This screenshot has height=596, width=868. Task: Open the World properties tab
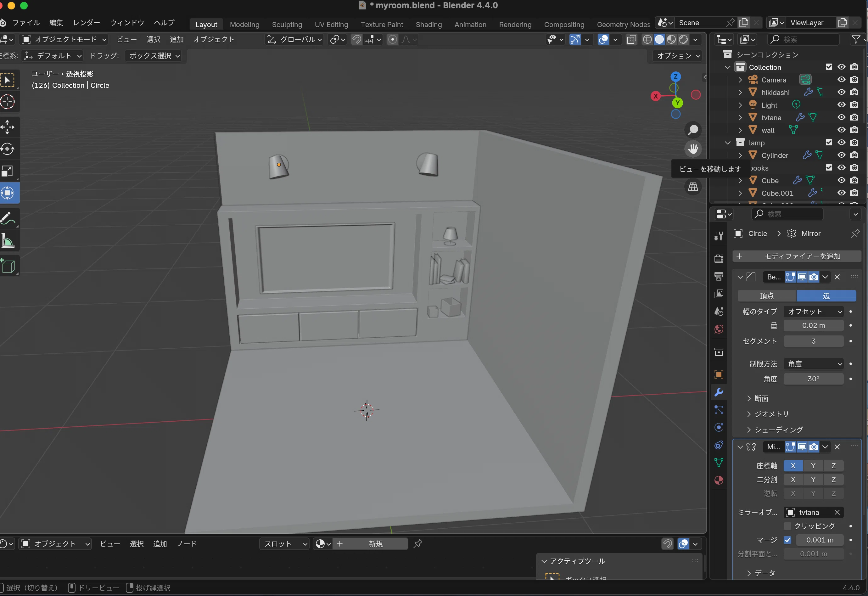(719, 329)
